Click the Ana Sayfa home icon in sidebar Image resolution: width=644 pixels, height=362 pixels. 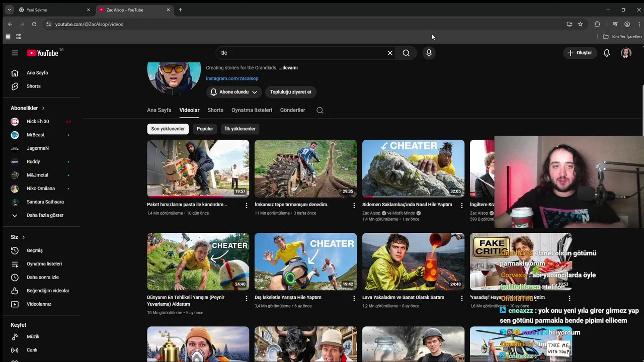point(15,73)
